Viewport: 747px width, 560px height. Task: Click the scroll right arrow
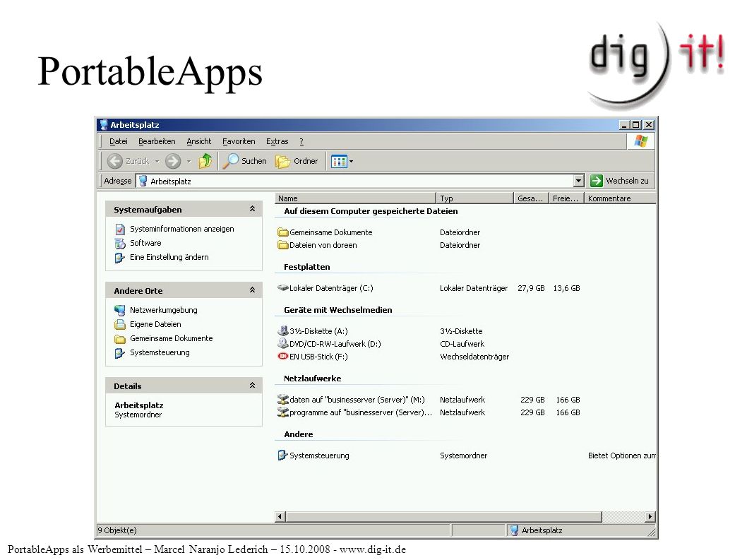tap(650, 517)
